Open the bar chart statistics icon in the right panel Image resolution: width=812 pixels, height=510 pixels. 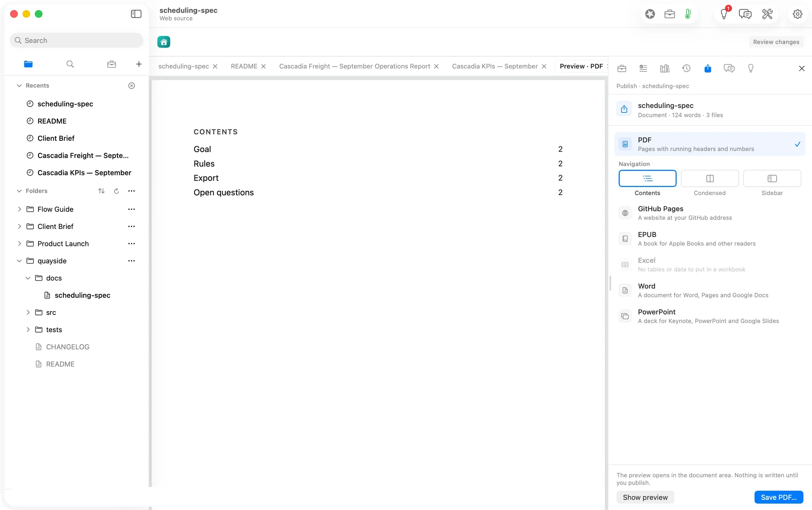[664, 68]
